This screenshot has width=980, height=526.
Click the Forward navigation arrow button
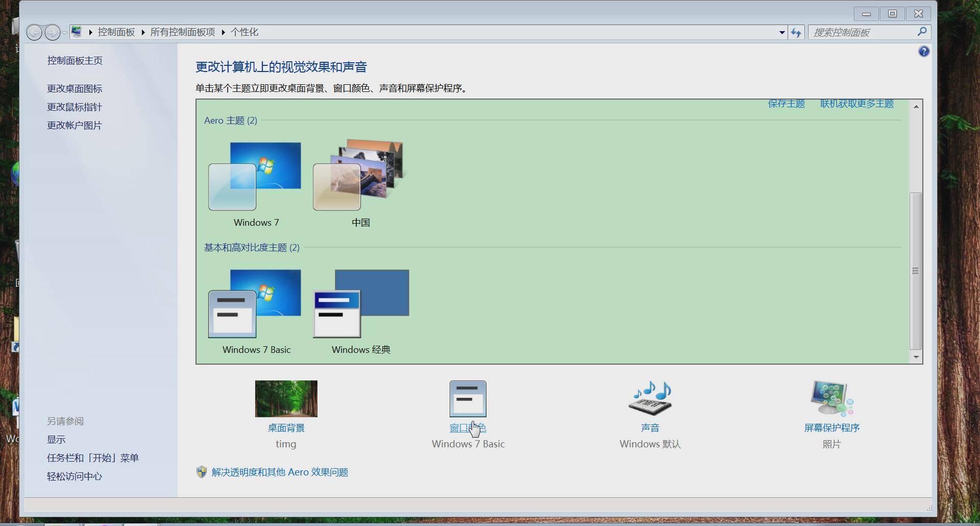52,33
